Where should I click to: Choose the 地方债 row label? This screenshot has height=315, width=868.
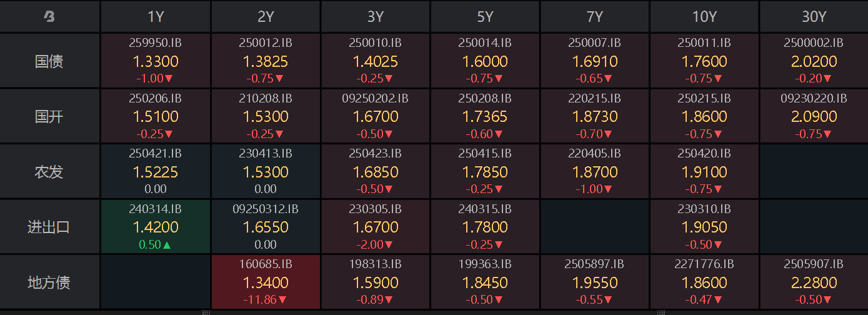(x=49, y=282)
